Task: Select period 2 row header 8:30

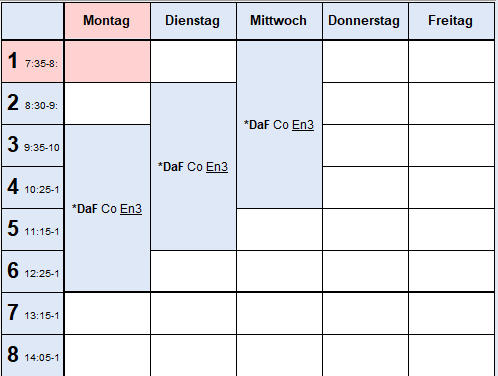Action: tap(32, 104)
